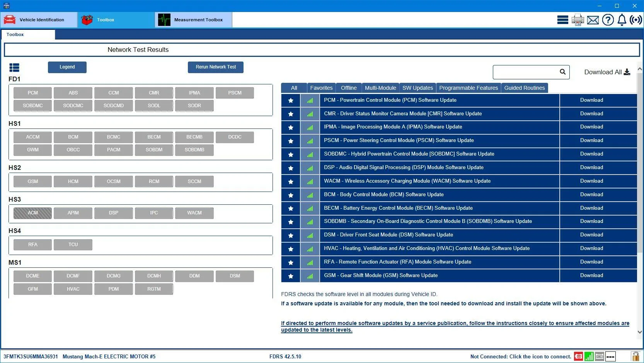
Task: Click into the search input field
Action: 526,72
